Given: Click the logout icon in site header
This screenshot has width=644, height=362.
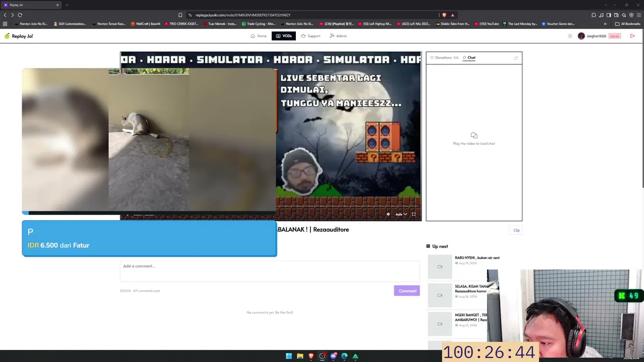Looking at the screenshot, I should (632, 36).
